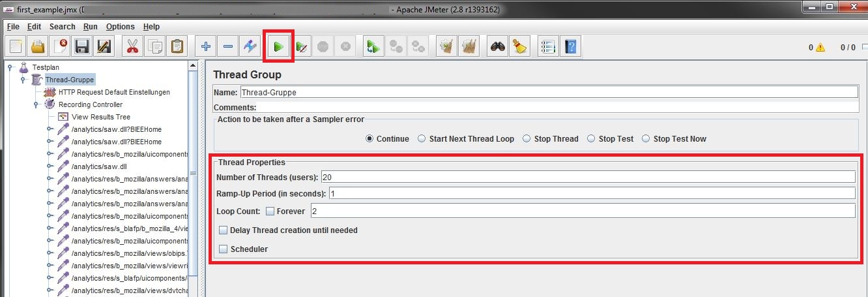Create a new test plan via toolbar
This screenshot has width=868, height=297.
click(x=16, y=46)
